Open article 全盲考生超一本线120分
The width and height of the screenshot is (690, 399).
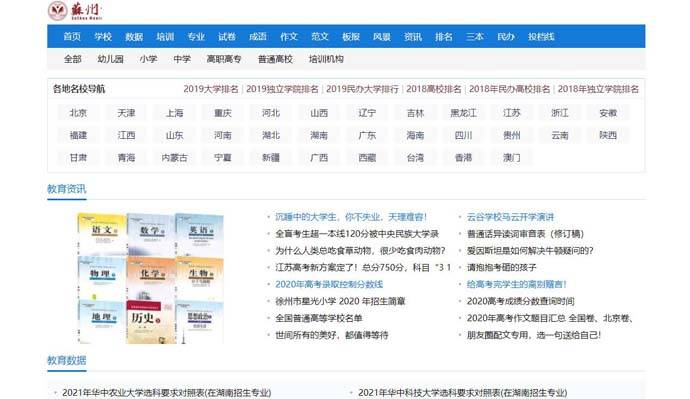coord(357,234)
